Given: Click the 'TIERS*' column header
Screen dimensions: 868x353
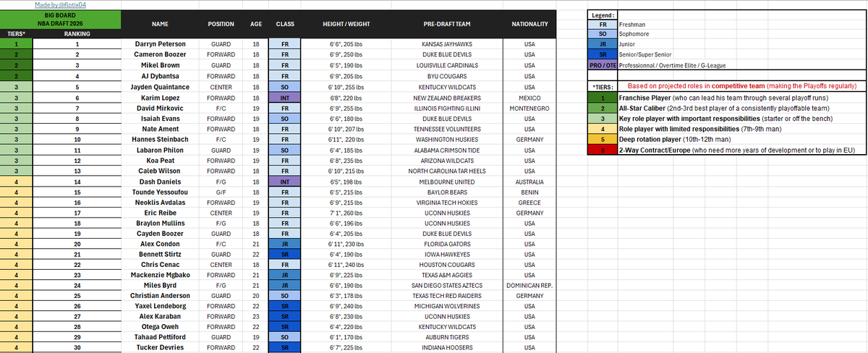Looking at the screenshot, I should 18,33.
